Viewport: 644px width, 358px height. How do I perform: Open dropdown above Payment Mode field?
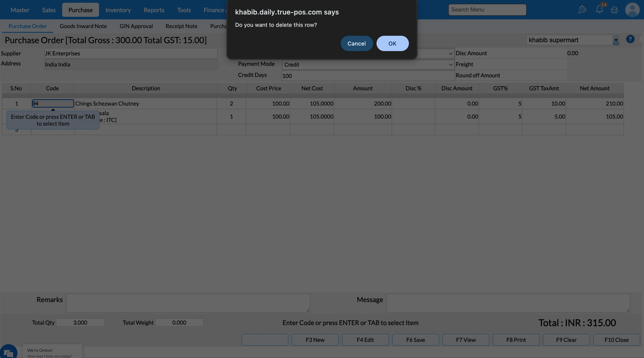coord(450,53)
